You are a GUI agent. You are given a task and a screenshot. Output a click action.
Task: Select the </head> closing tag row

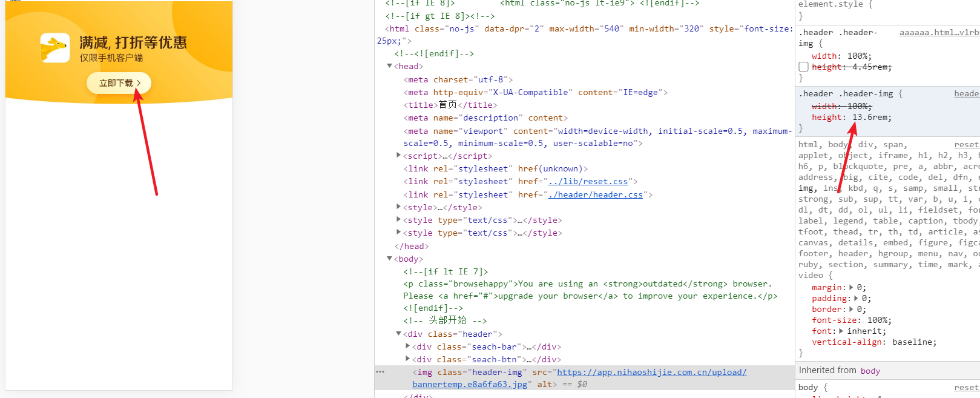[412, 246]
